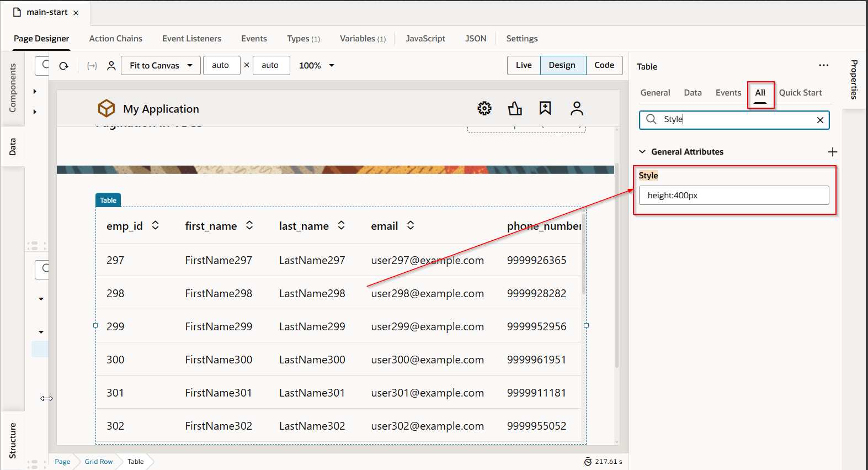Click the reload page icon in toolbar
Screen dimensions: 868x470
click(64, 66)
